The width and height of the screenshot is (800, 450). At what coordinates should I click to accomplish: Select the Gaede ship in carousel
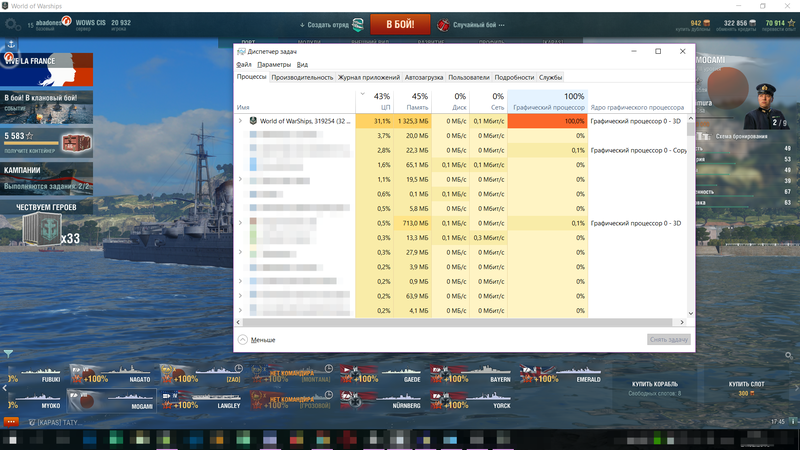[381, 376]
